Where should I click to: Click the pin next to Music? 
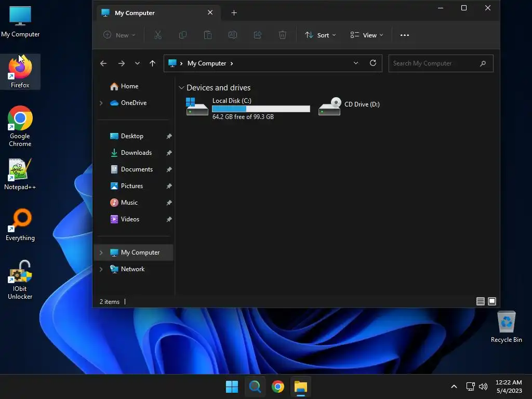pyautogui.click(x=169, y=203)
